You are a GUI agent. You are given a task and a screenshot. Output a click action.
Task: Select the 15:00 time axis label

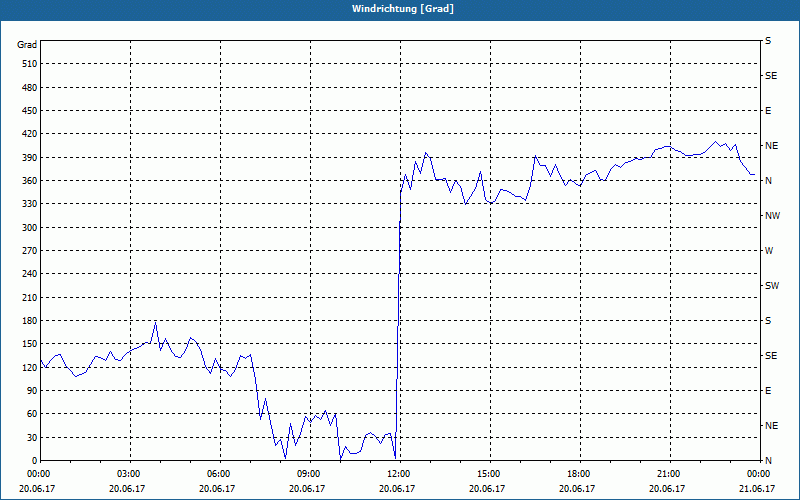pos(487,474)
